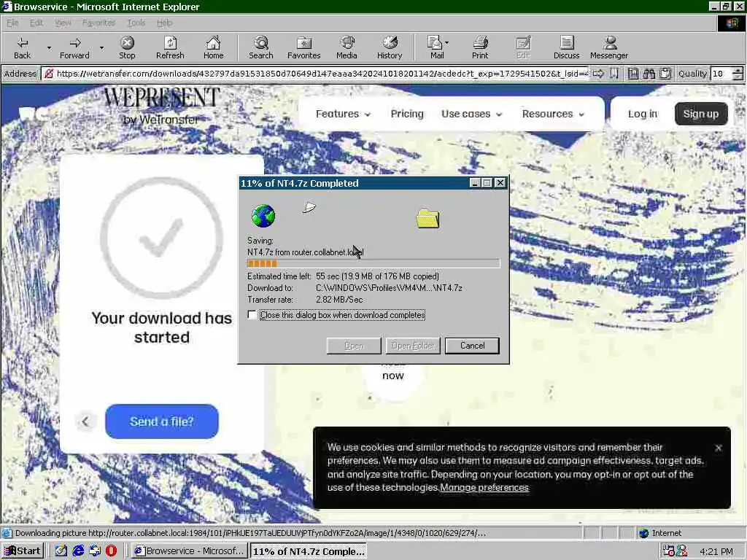Click the 4:21 PM taskbar clock

716,551
